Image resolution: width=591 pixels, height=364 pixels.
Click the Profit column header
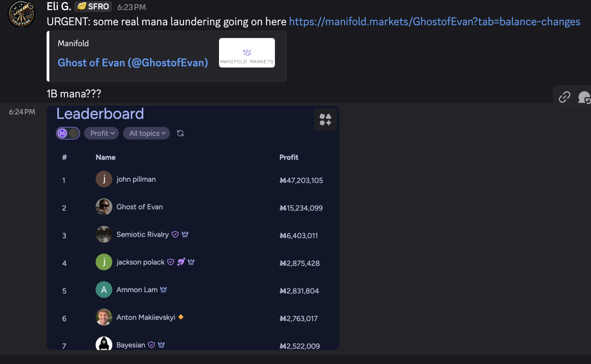(289, 157)
